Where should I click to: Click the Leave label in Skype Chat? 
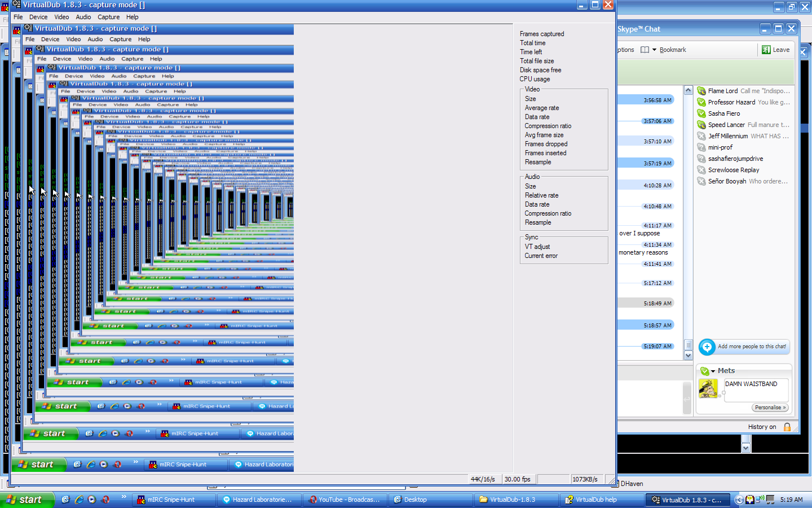pos(781,50)
